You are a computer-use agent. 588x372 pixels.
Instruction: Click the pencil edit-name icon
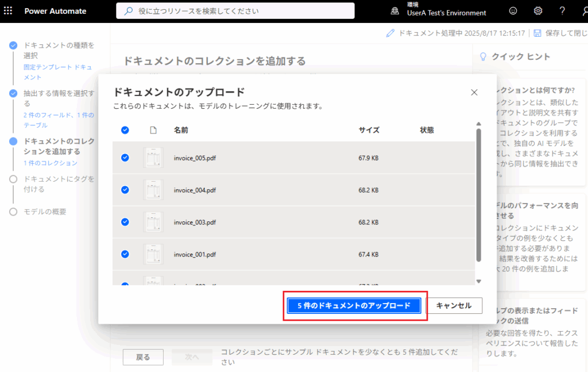pos(390,33)
